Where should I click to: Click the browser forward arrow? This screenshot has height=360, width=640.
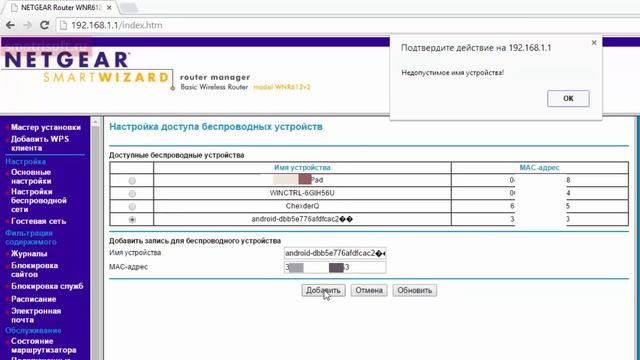click(27, 25)
